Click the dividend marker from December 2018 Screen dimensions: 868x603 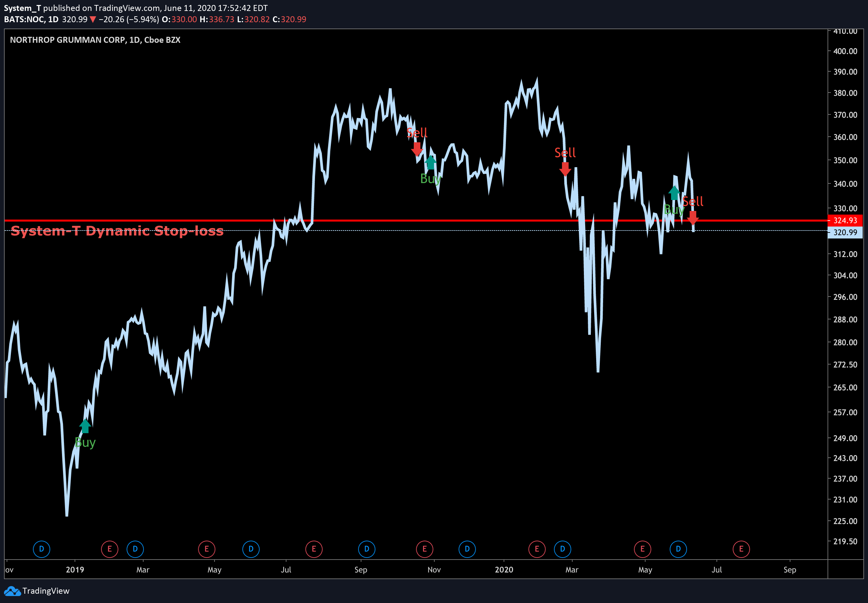coord(41,549)
